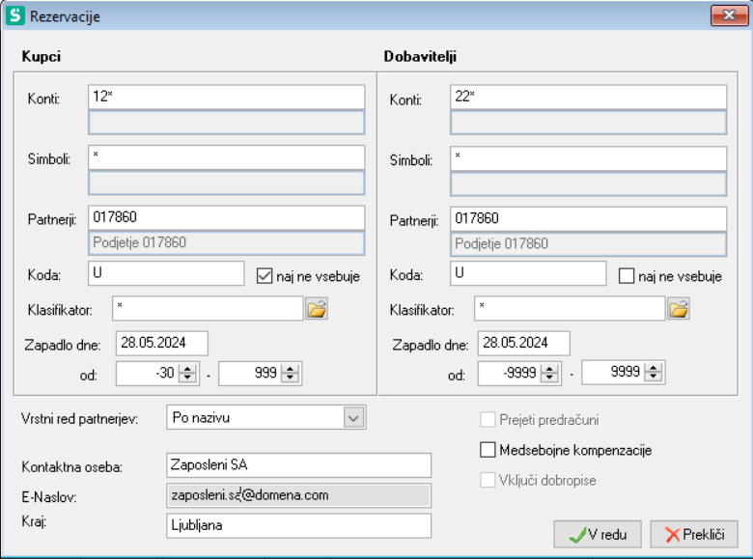Viewport: 753px width, 560px height.
Task: Focus Dobavitelji Konti field with 22*
Action: coord(588,97)
